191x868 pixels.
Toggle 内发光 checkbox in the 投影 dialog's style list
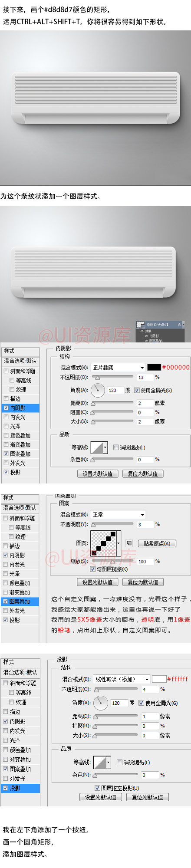(6, 731)
